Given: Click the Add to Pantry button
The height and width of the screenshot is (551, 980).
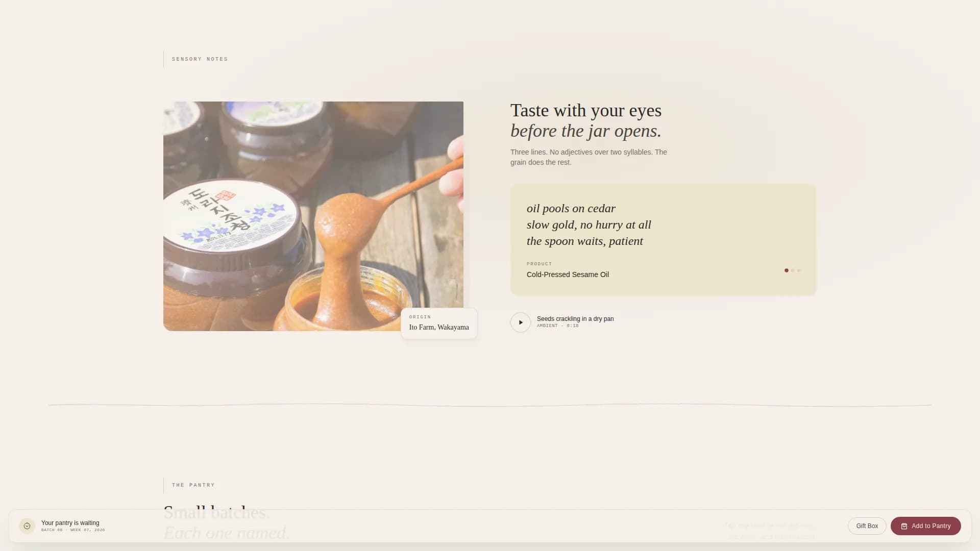Looking at the screenshot, I should click(925, 526).
